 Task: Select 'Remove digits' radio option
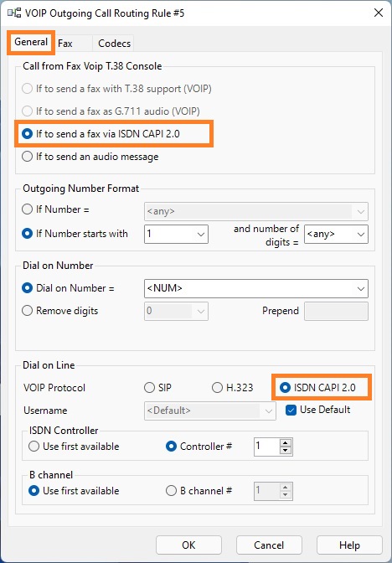(x=60, y=311)
